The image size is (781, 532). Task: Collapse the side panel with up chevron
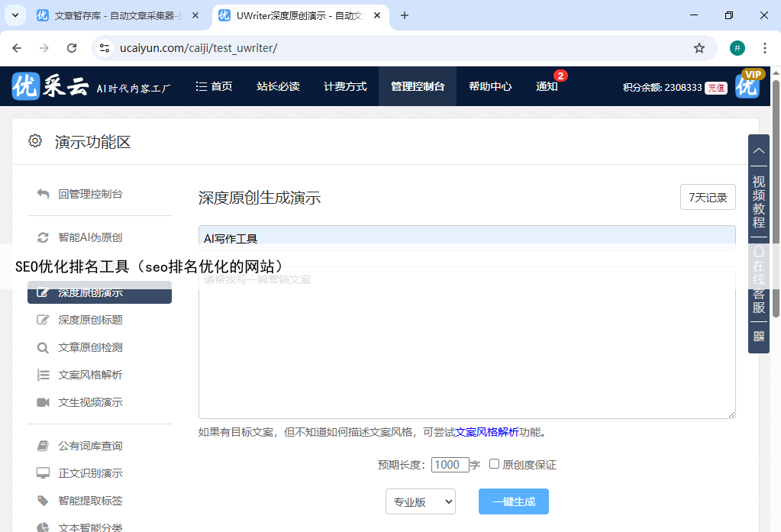point(759,150)
